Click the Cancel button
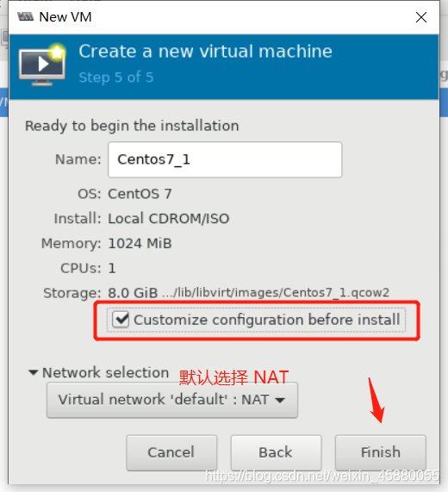 click(171, 452)
